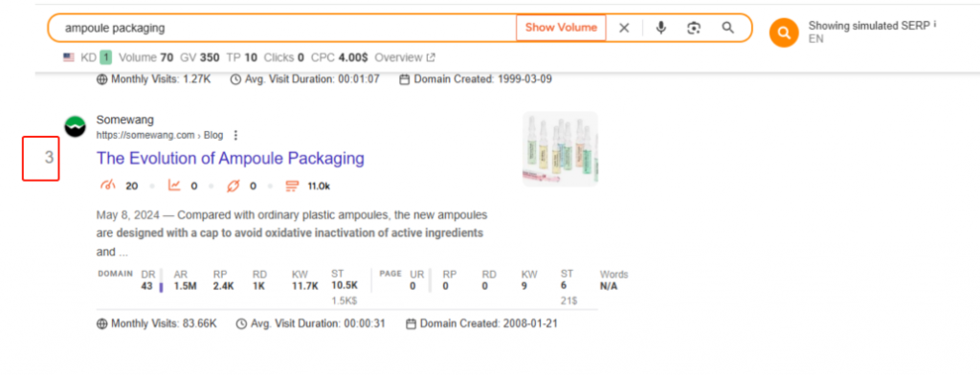Open three-dot menu beside somewang.com URL
The image size is (980, 375).
(x=235, y=135)
